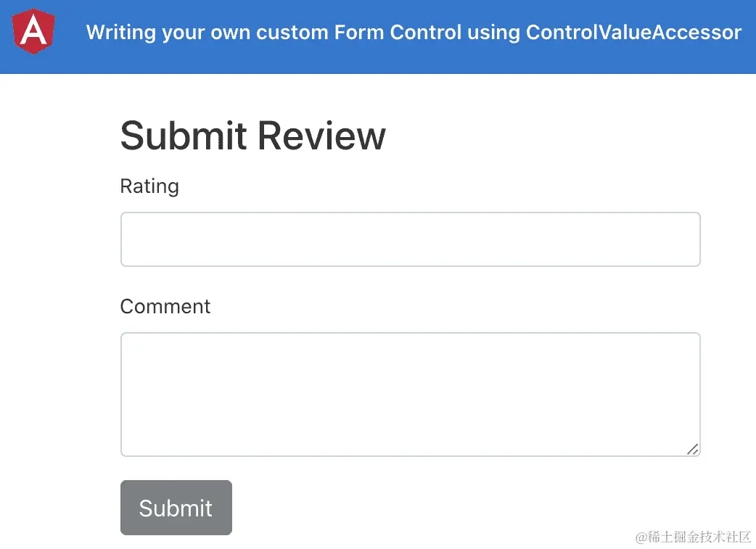Click the header title about custom Form Control
Screen dimensions: 756x549
[414, 33]
